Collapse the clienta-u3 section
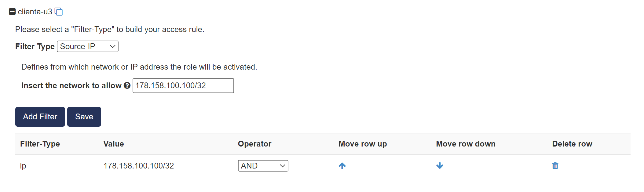The width and height of the screenshot is (644, 192). pos(12,12)
